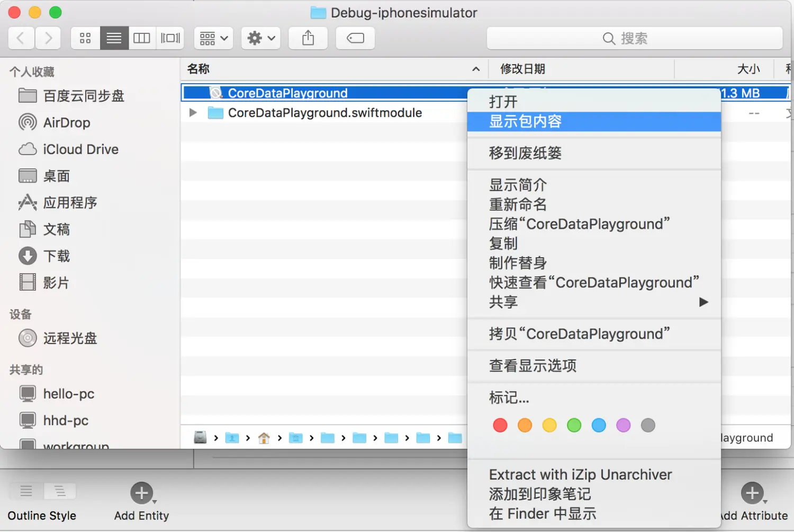The height and width of the screenshot is (532, 794).
Task: Open the arrange-by grouping dropdown
Action: [214, 38]
